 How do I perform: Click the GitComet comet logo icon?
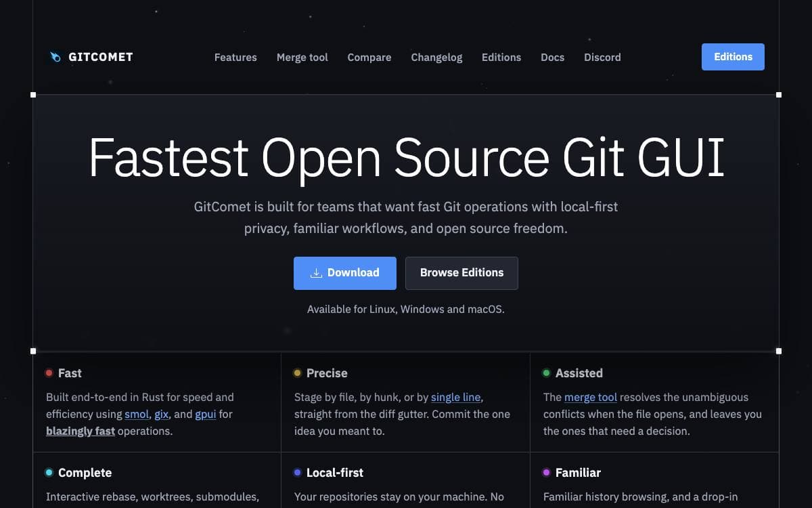[55, 57]
